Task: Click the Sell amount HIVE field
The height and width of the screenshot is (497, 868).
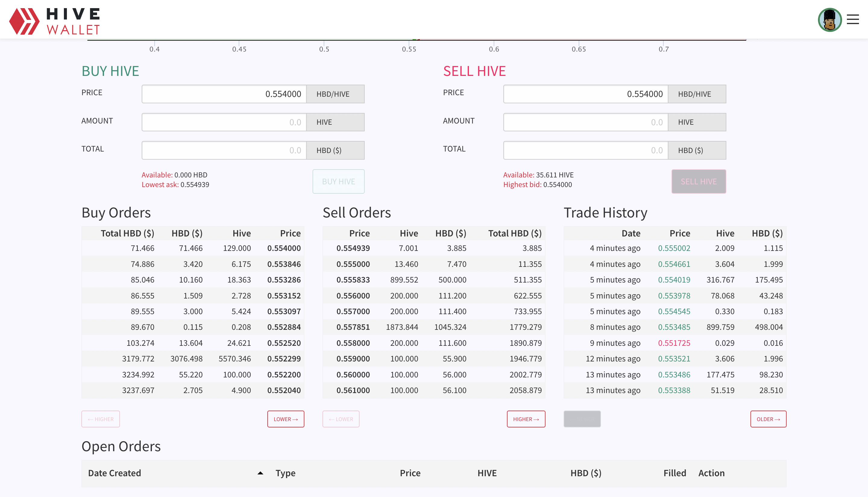Action: click(586, 122)
